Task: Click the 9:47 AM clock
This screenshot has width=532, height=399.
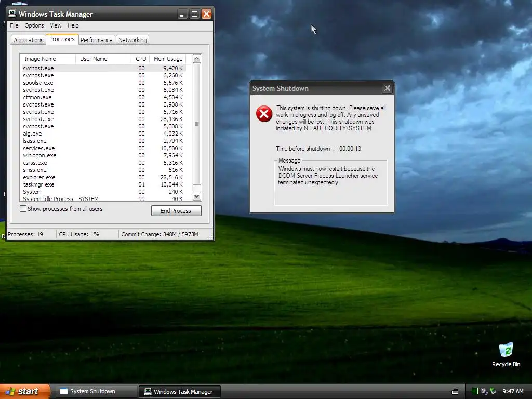Action: point(513,391)
